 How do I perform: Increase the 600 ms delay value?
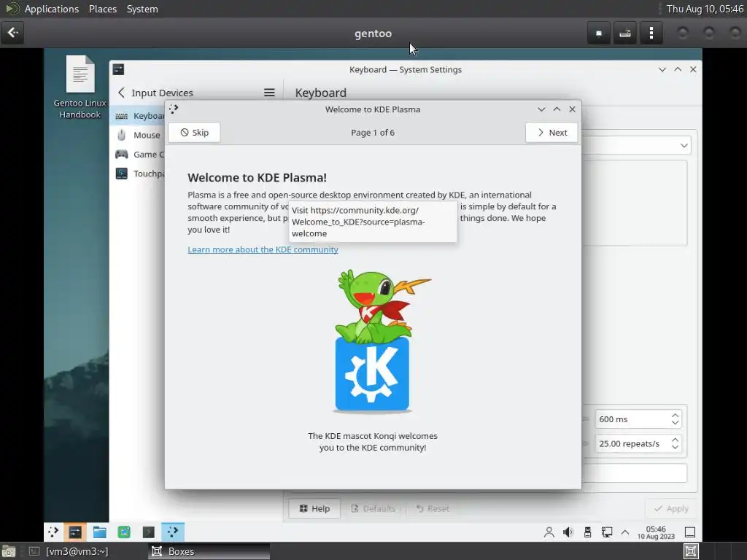pos(675,416)
